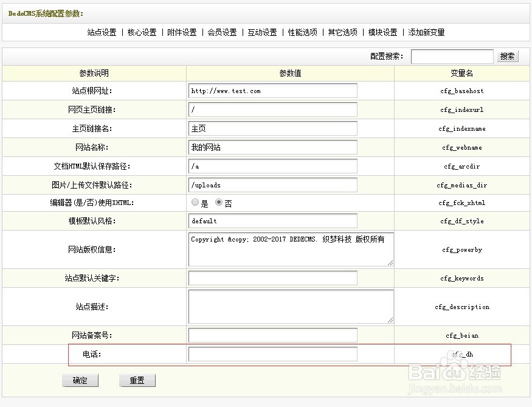Click the 确定 button
532x407 pixels.
(80, 380)
